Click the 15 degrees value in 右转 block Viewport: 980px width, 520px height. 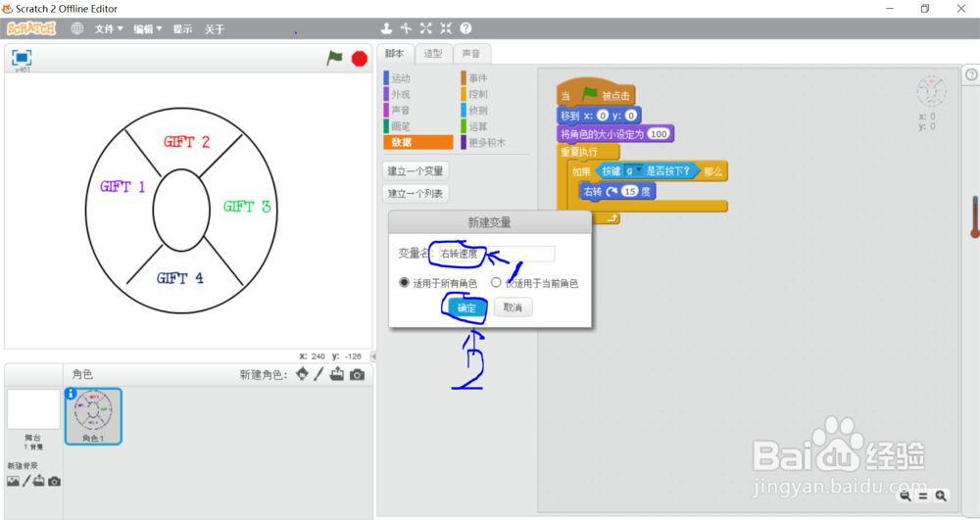click(x=629, y=192)
